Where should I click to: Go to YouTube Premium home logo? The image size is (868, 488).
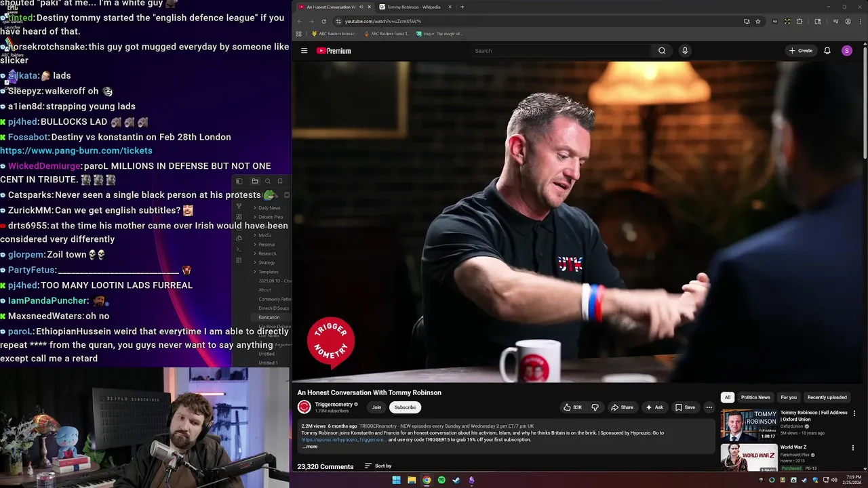(x=334, y=51)
